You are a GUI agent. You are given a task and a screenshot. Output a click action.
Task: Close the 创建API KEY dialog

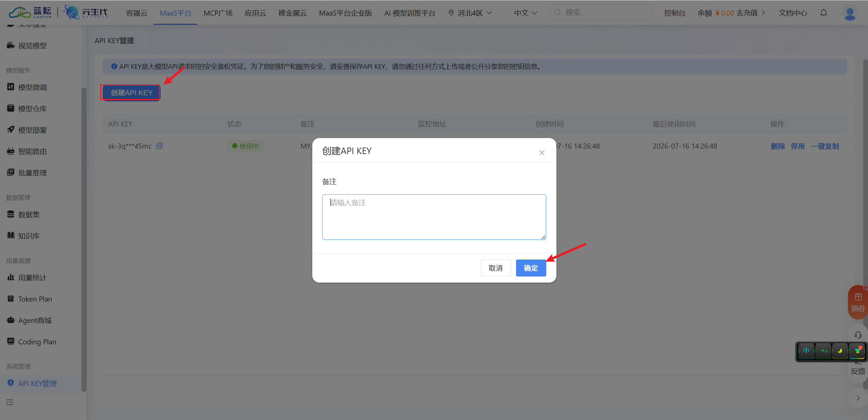pos(542,153)
